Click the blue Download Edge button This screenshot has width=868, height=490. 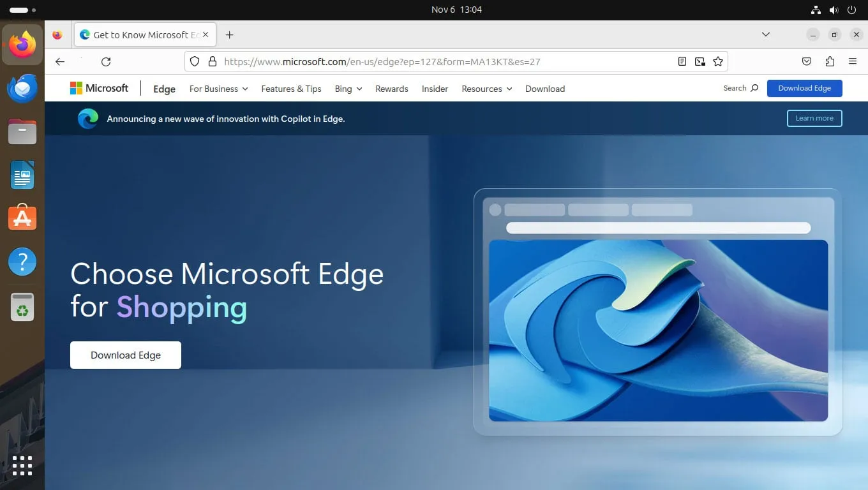tap(804, 88)
